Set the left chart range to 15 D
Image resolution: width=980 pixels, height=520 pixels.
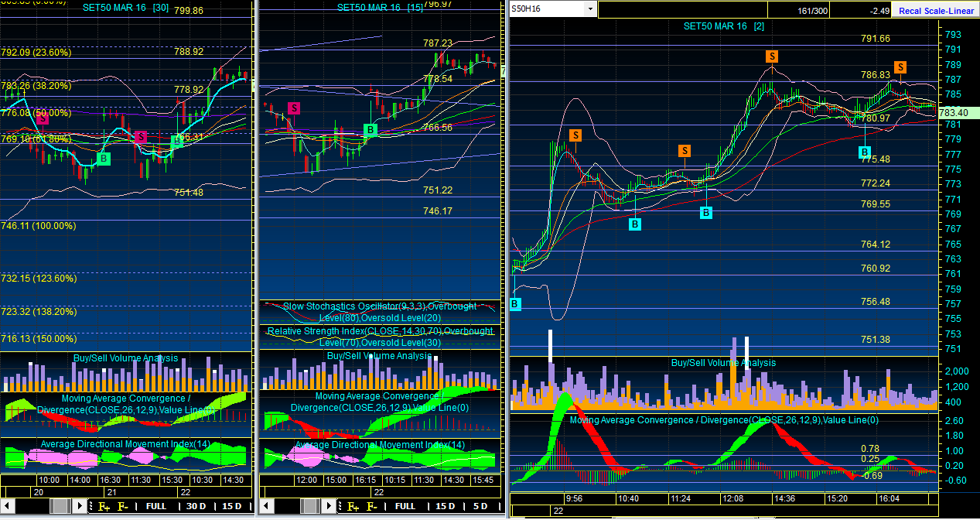click(x=231, y=507)
